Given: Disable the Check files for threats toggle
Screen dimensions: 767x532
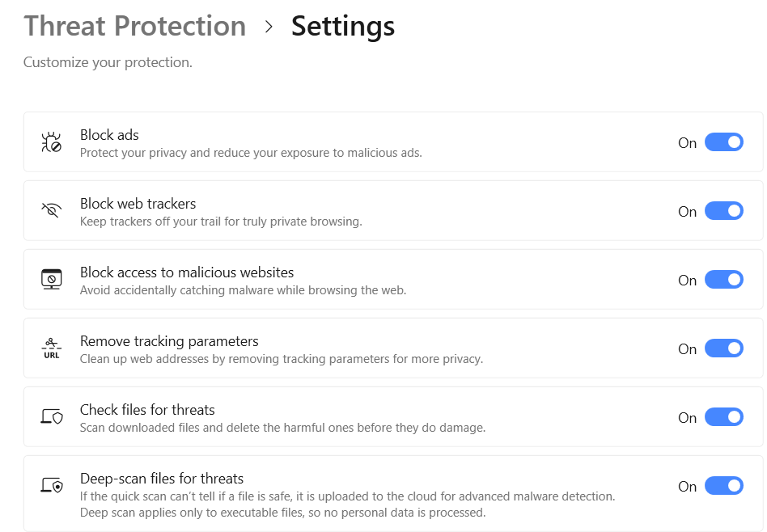Looking at the screenshot, I should tap(723, 417).
